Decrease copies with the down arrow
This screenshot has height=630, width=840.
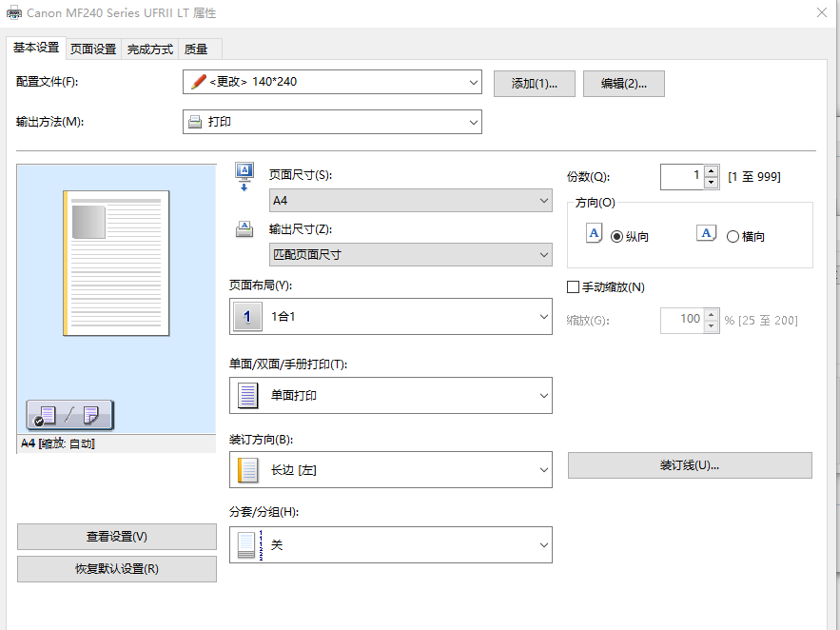click(x=711, y=183)
